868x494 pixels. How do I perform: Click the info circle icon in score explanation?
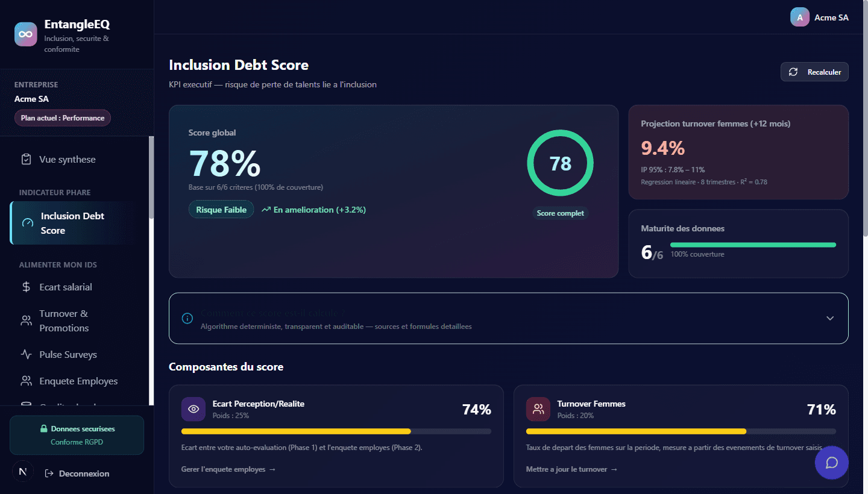(x=187, y=318)
